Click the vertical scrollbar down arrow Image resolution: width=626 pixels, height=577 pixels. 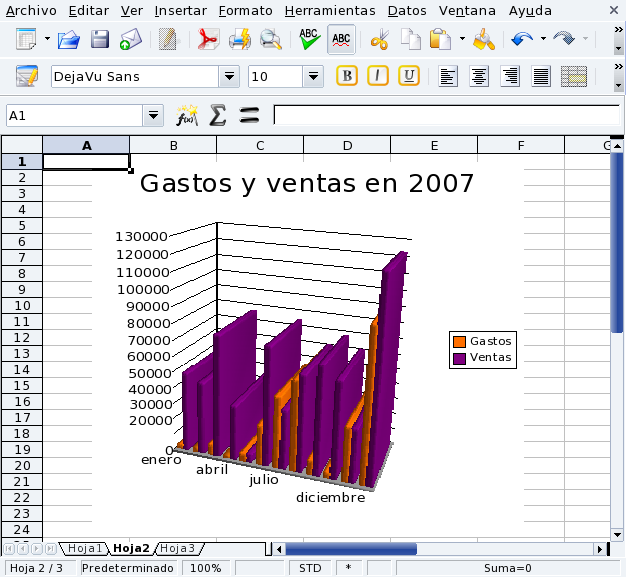pyautogui.click(x=617, y=535)
